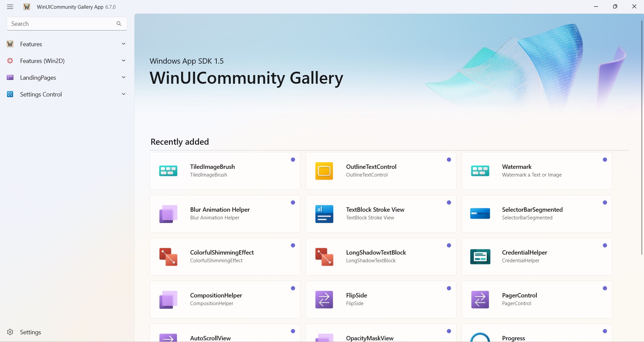Click the Settings Control blue icon
This screenshot has width=644, height=342.
click(x=10, y=94)
